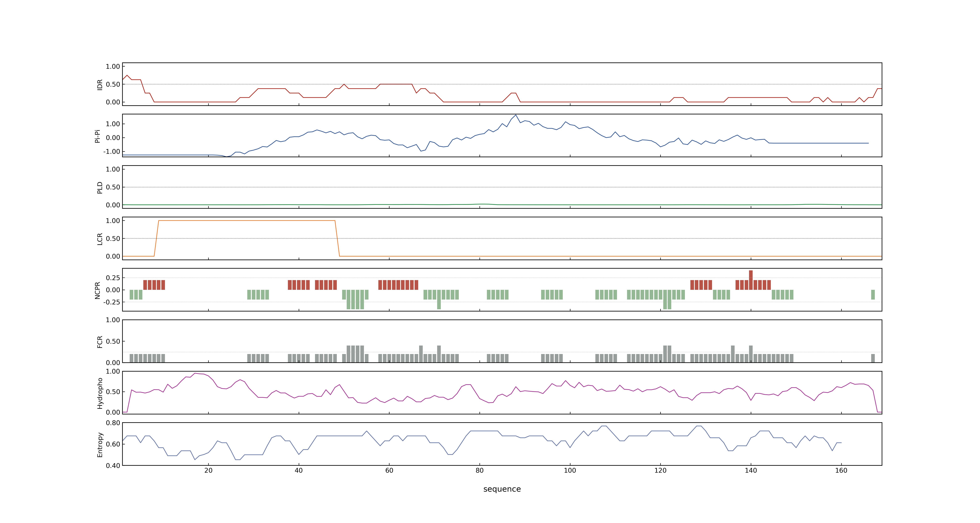This screenshot has width=980, height=523.
Task: Click the x-axis tick label 20
Action: click(x=209, y=470)
